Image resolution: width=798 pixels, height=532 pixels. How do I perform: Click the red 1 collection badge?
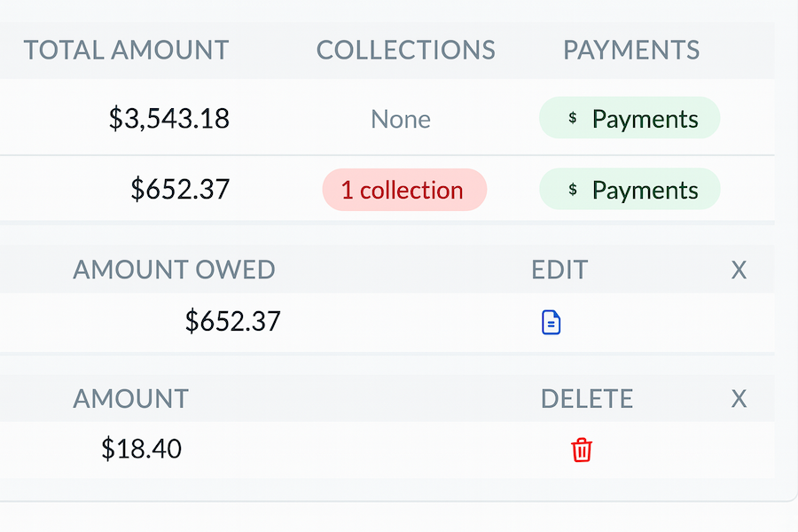pyautogui.click(x=404, y=190)
